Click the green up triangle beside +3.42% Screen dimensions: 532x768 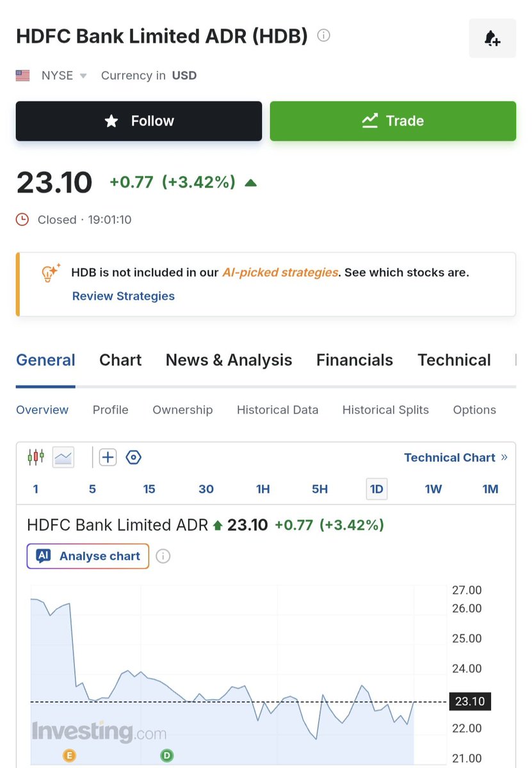[251, 182]
